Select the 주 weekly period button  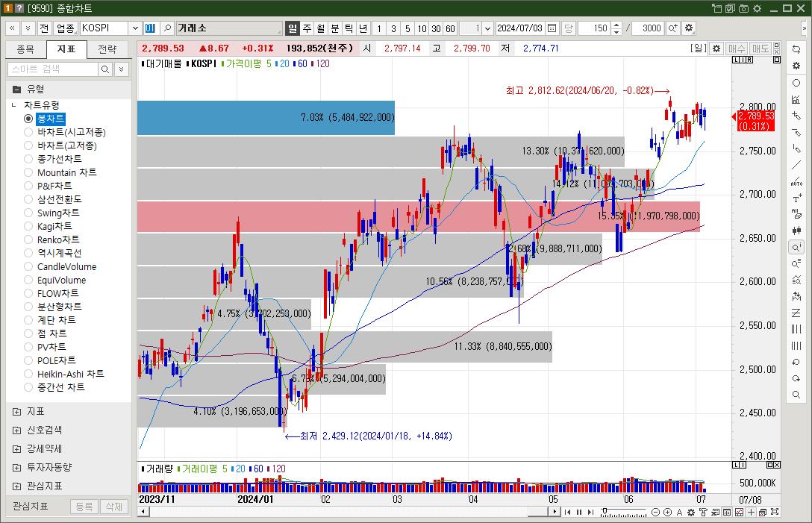(307, 28)
